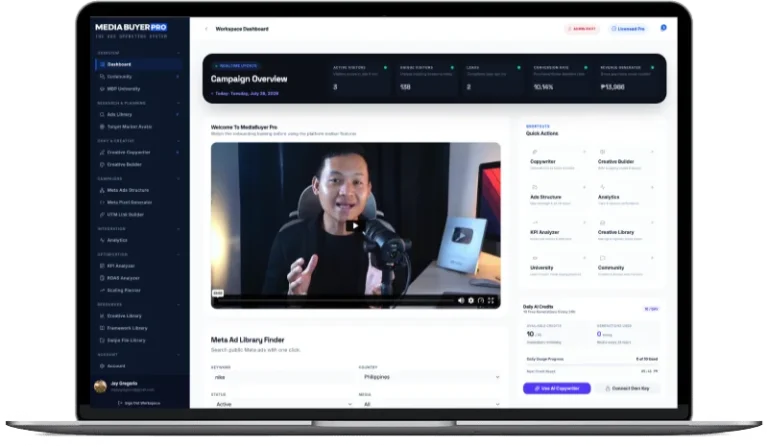
Task: Collapse the Resources sidebar section
Action: pos(178,305)
